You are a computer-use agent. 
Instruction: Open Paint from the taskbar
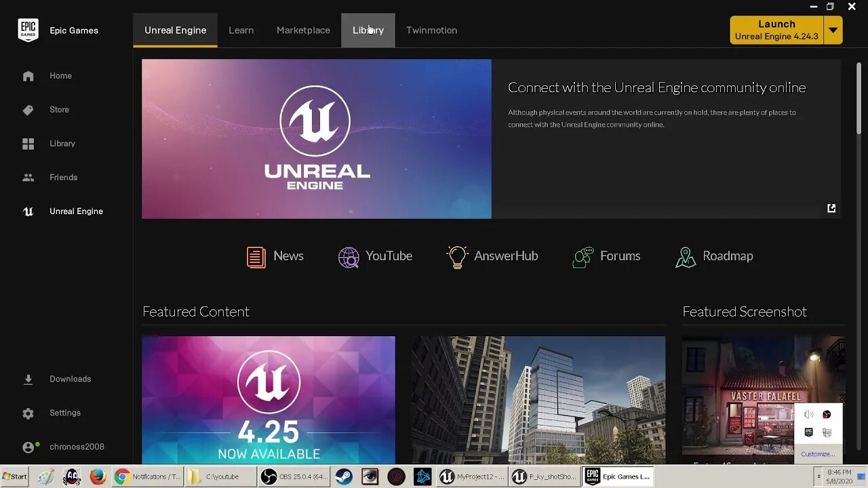pos(45,476)
